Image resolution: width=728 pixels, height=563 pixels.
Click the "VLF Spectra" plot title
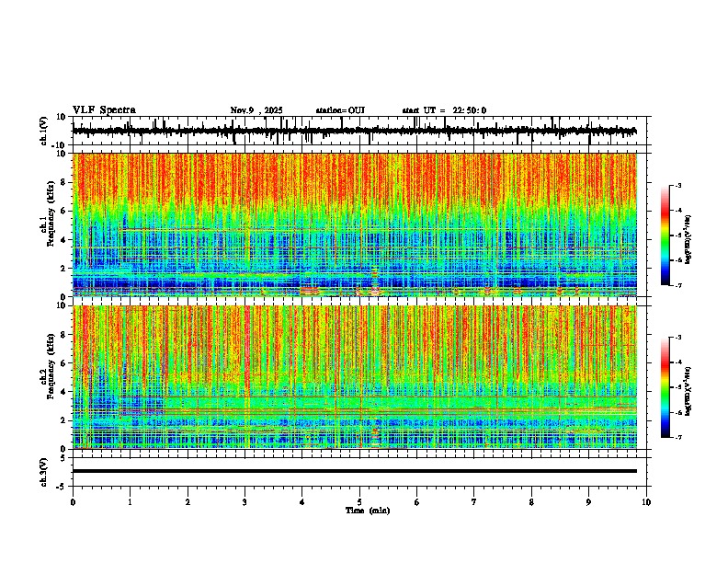coord(104,110)
